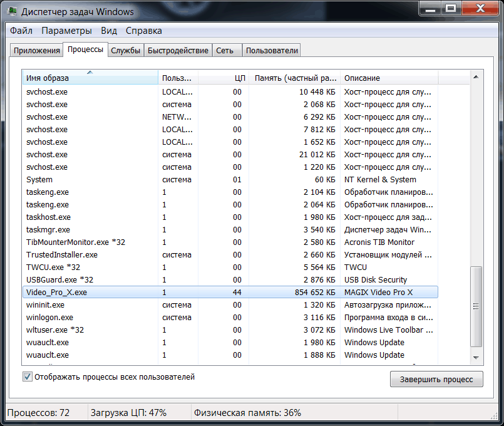Image resolution: width=504 pixels, height=426 pixels.
Task: Click the scrollbar up arrow
Action: click(x=476, y=77)
